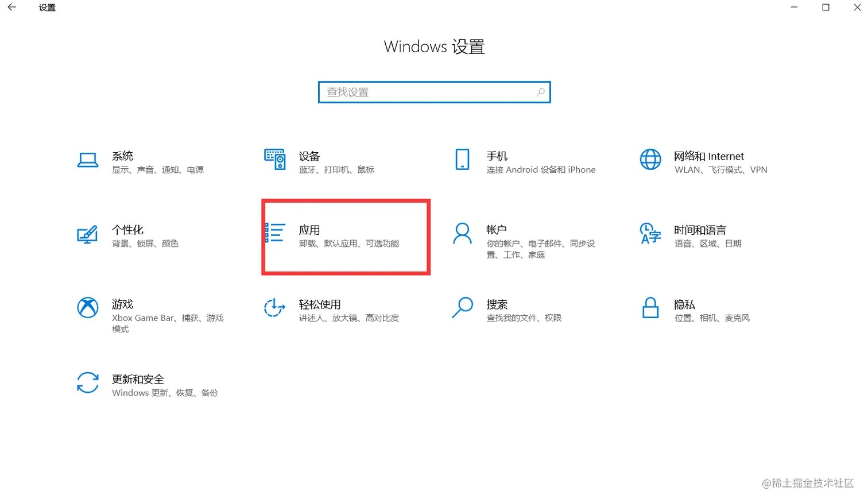Click the text 查找我的文件、权限
Image resolution: width=868 pixels, height=503 pixels.
tap(524, 318)
